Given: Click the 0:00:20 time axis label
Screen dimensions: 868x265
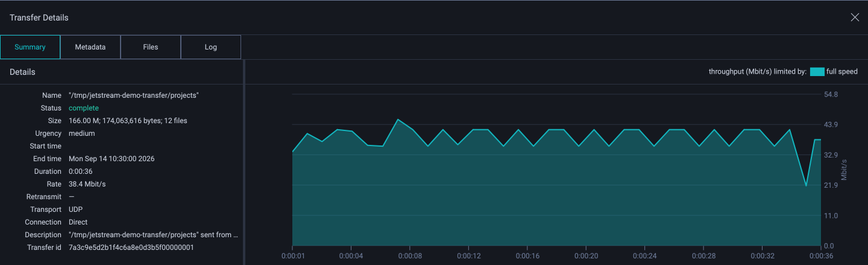Looking at the screenshot, I should pyautogui.click(x=586, y=255).
